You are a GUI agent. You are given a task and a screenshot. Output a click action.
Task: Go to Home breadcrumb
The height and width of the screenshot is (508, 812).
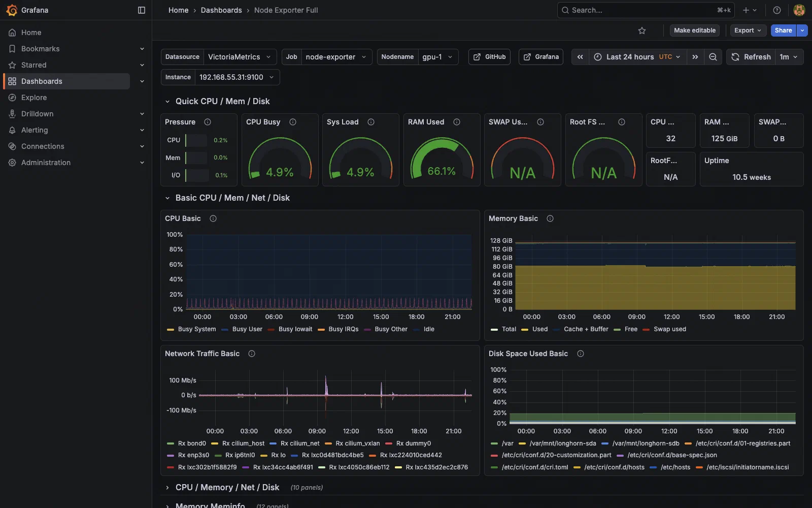178,10
